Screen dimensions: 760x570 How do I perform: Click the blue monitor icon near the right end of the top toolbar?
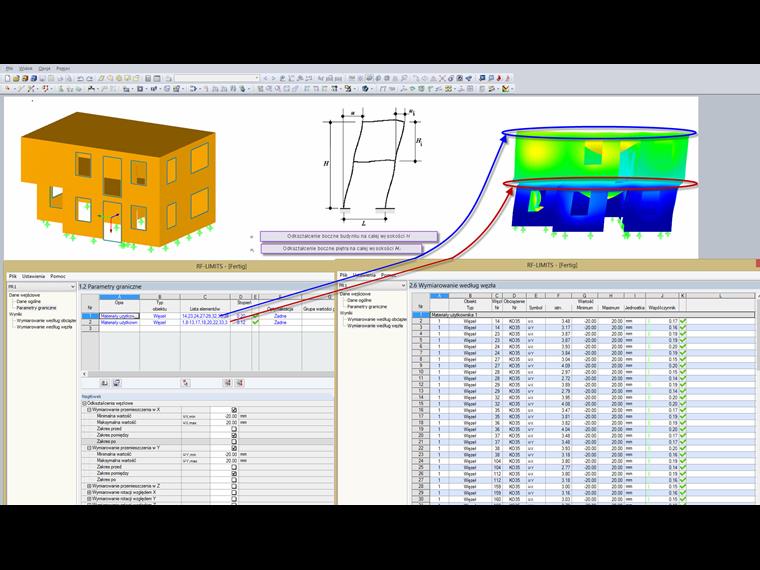pos(482,78)
